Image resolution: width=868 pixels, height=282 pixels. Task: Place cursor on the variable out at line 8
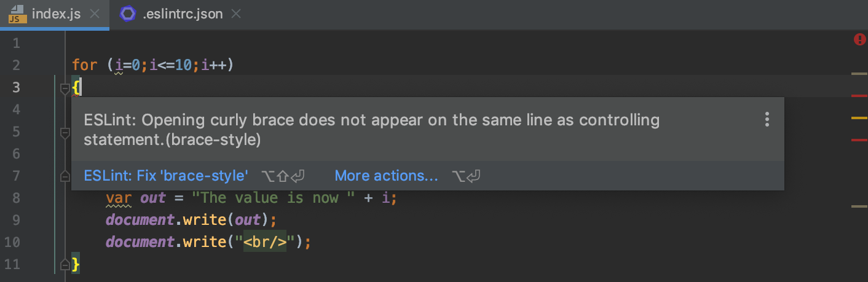(x=153, y=198)
